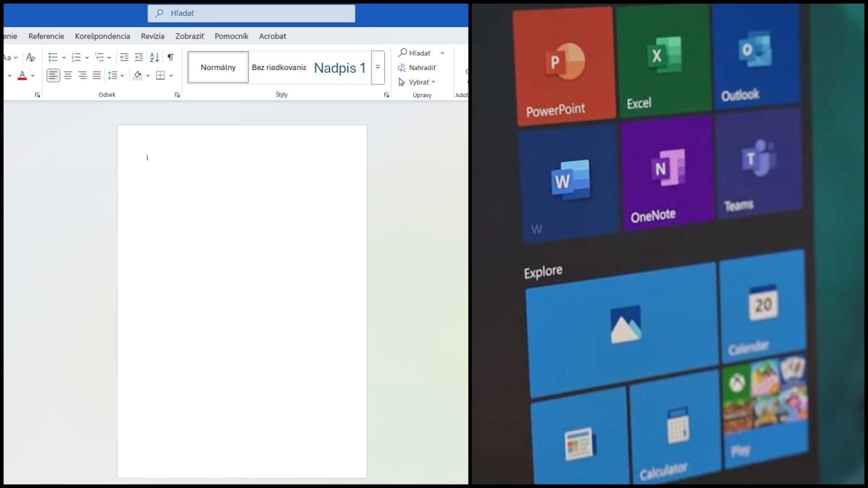Screen dimensions: 868x488
Task: Apply the Normálny style
Action: click(x=218, y=67)
